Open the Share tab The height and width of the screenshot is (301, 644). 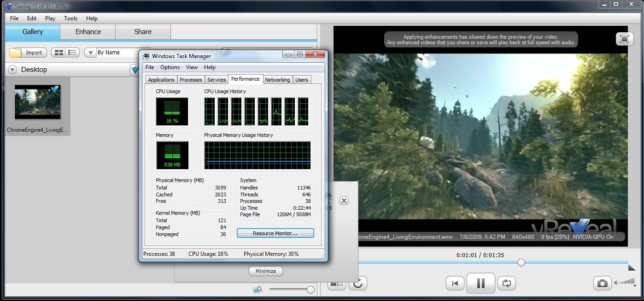pyautogui.click(x=143, y=32)
